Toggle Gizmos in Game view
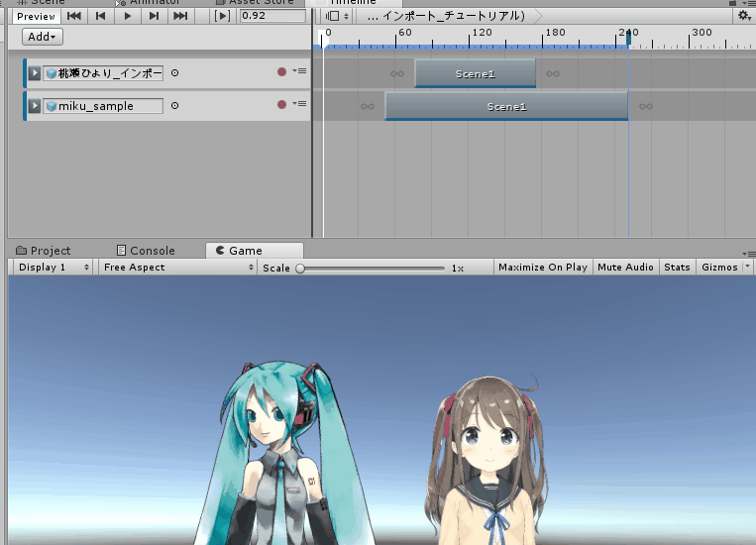 719,268
